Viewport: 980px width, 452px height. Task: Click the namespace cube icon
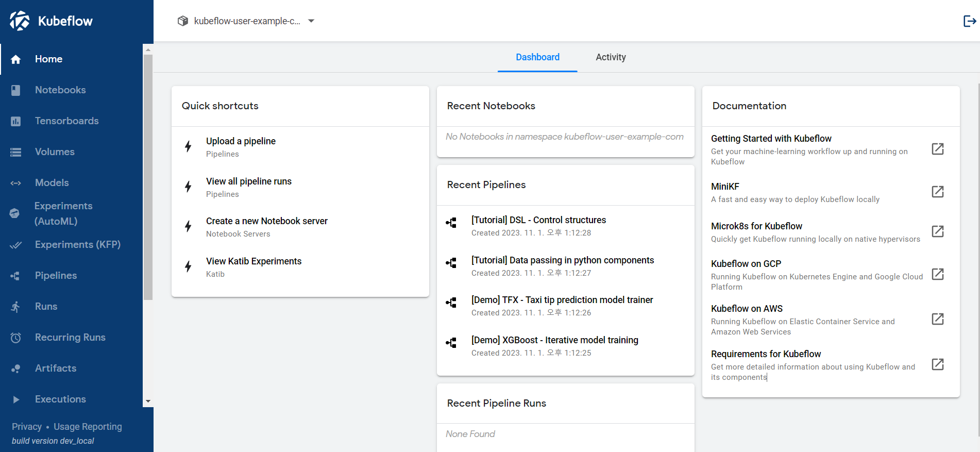tap(183, 21)
